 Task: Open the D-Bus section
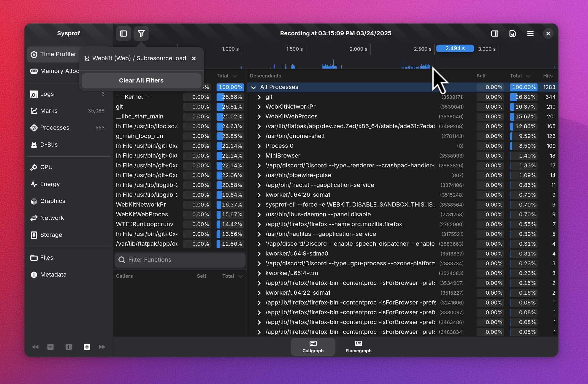click(69, 145)
